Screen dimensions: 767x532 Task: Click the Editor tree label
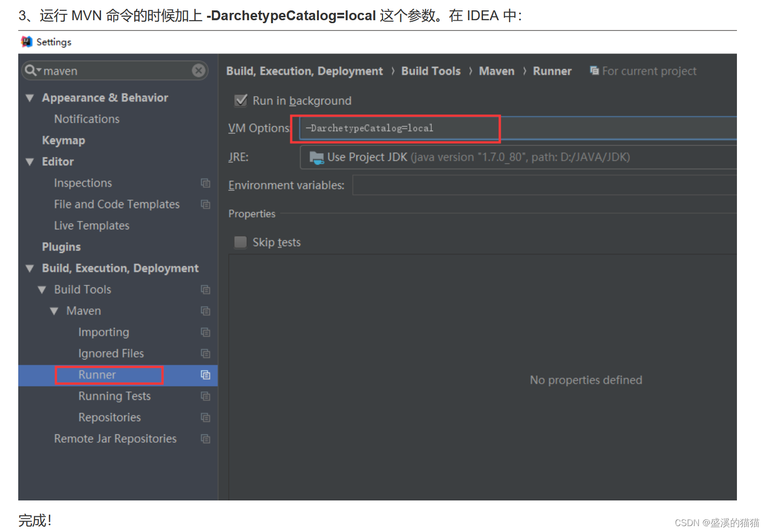tap(58, 162)
